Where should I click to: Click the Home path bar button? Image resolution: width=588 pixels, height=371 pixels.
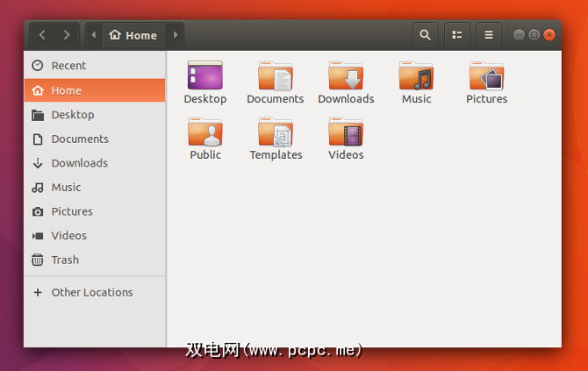[x=134, y=35]
